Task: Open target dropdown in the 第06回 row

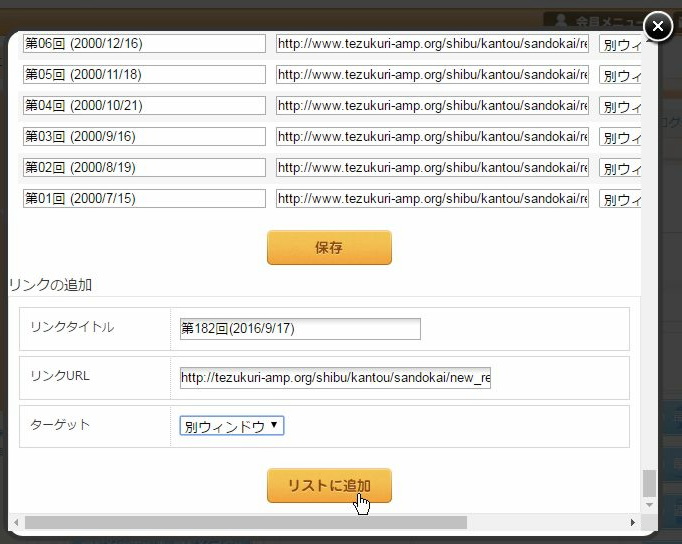Action: point(620,44)
